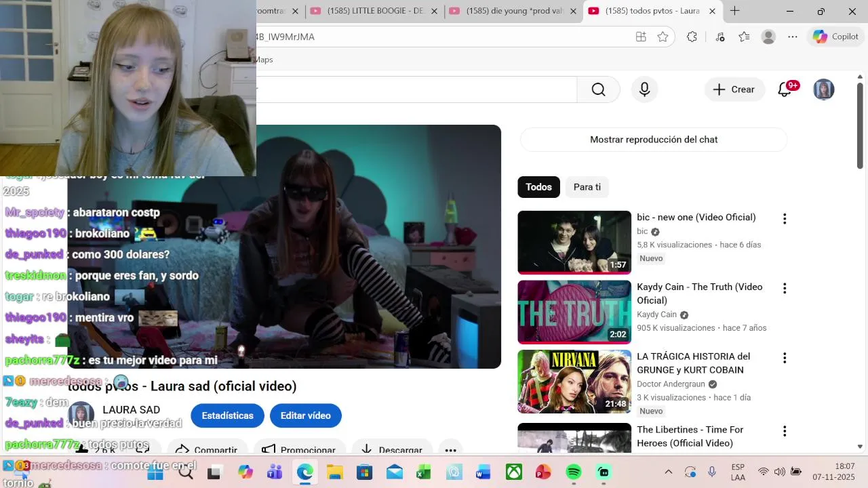Viewport: 868px width, 488px height.
Task: Open the YouTube account avatar menu
Action: point(823,89)
